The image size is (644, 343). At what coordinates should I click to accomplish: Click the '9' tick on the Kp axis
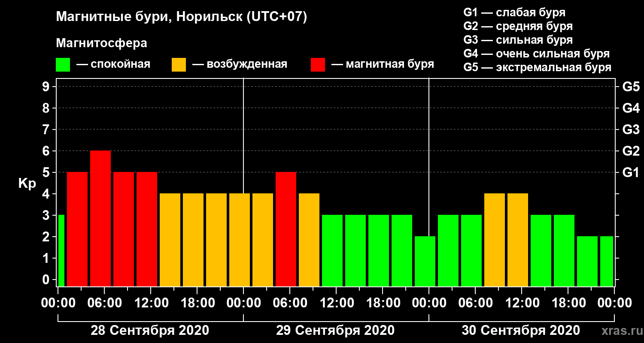(x=47, y=87)
